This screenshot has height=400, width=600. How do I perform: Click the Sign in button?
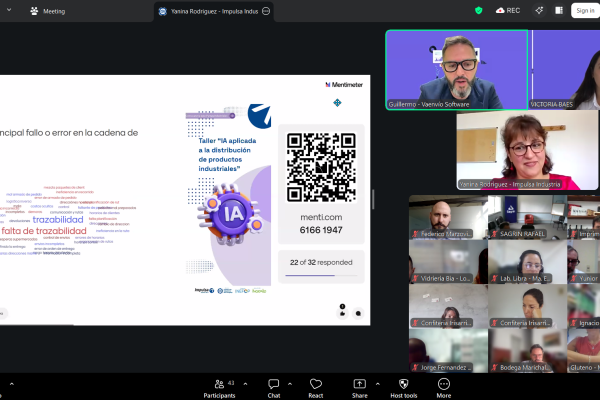click(584, 11)
